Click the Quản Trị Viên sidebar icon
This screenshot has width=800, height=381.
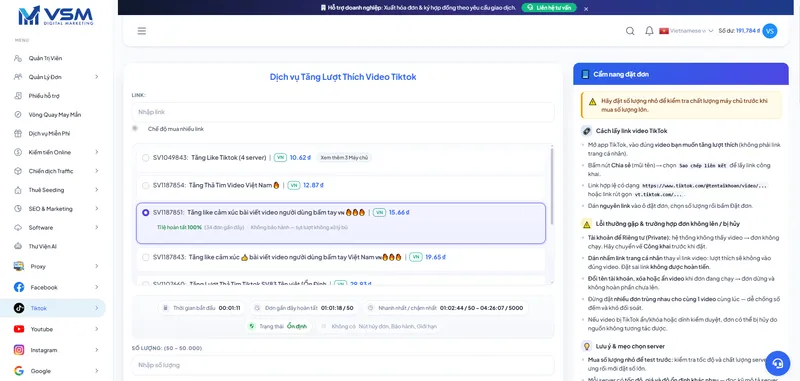tap(18, 58)
